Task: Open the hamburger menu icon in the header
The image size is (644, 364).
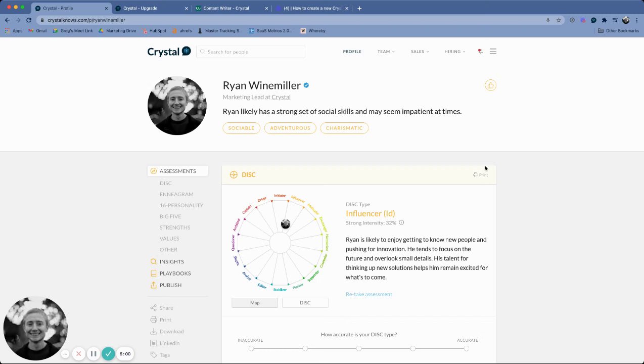Action: (493, 51)
